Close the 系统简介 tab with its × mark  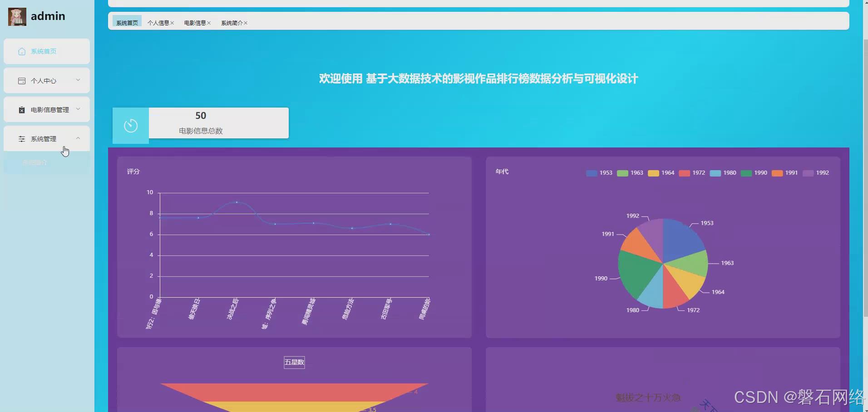[247, 23]
